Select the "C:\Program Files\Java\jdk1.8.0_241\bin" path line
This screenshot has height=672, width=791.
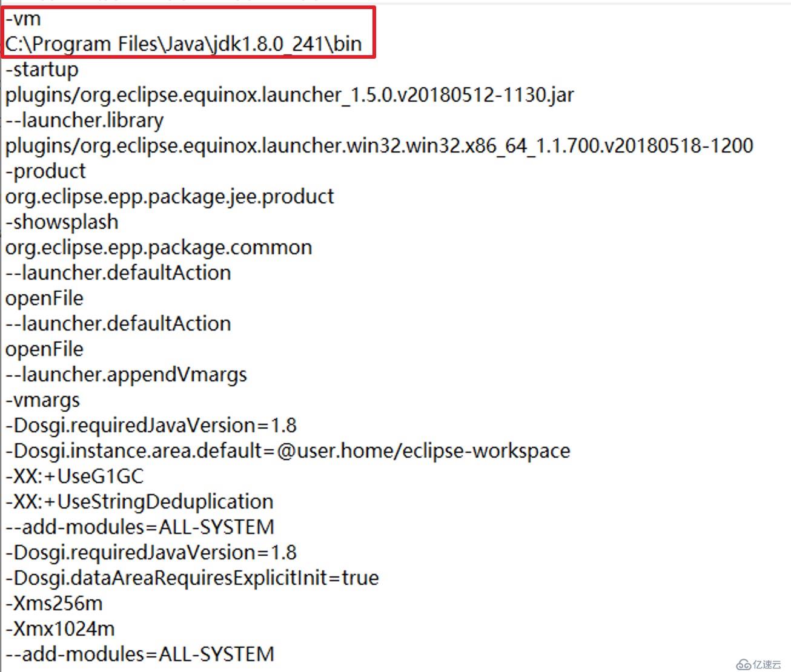coord(184,44)
